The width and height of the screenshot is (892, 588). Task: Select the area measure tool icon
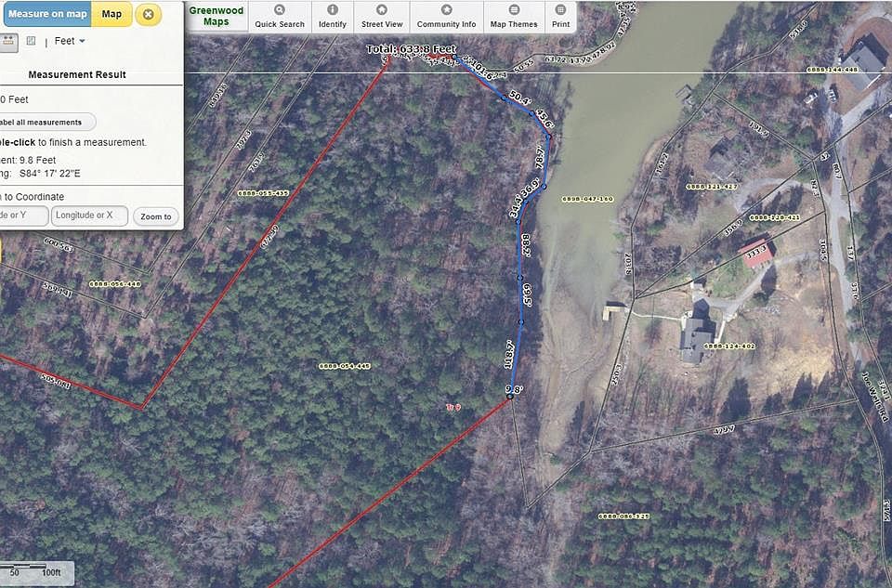point(31,41)
